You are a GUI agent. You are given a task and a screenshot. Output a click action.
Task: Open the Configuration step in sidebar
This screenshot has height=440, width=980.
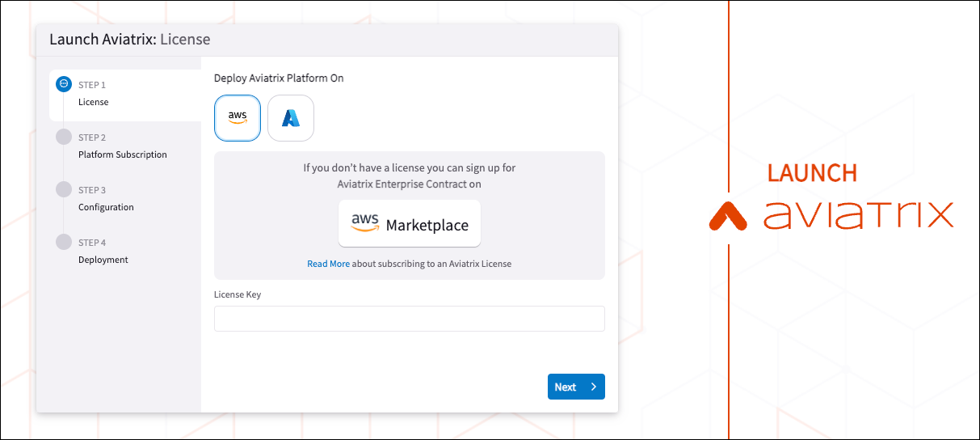(x=106, y=207)
